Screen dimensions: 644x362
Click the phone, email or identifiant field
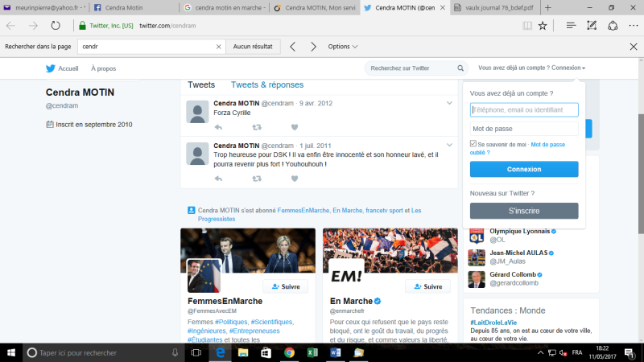click(524, 109)
